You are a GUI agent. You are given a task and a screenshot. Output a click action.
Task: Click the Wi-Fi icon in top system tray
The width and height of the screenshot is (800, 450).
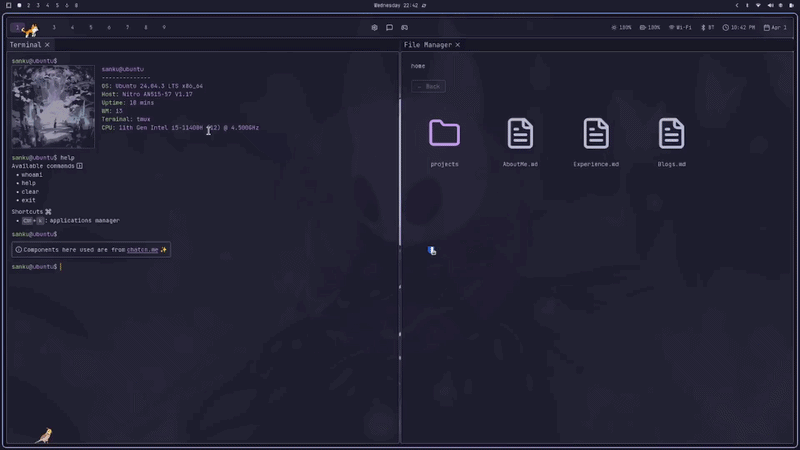tap(758, 5)
